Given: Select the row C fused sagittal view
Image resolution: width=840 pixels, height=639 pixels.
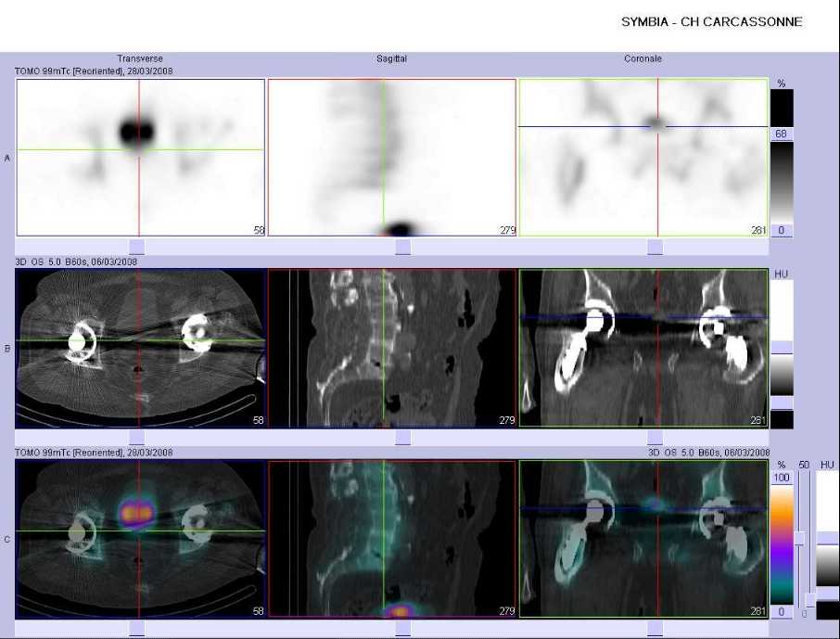Looking at the screenshot, I should click(x=391, y=539).
